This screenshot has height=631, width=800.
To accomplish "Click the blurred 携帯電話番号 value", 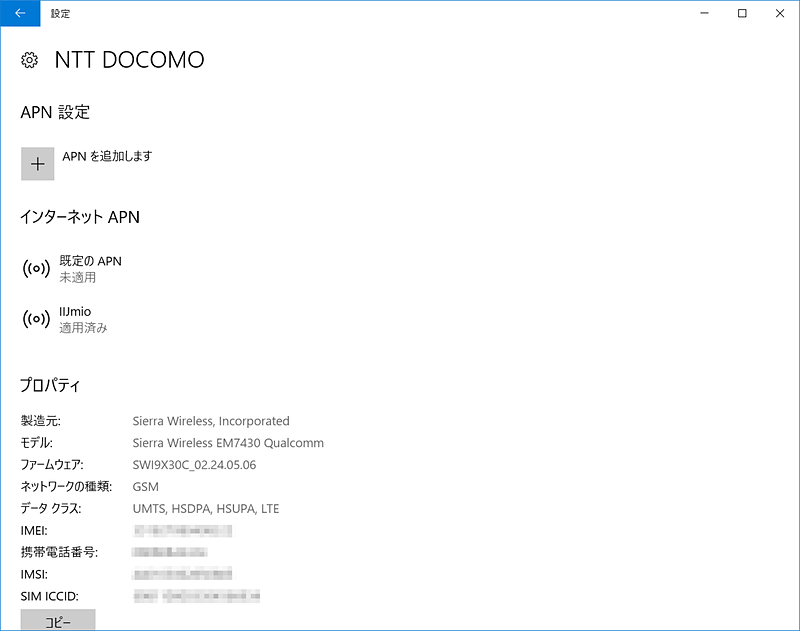I will click(x=170, y=552).
